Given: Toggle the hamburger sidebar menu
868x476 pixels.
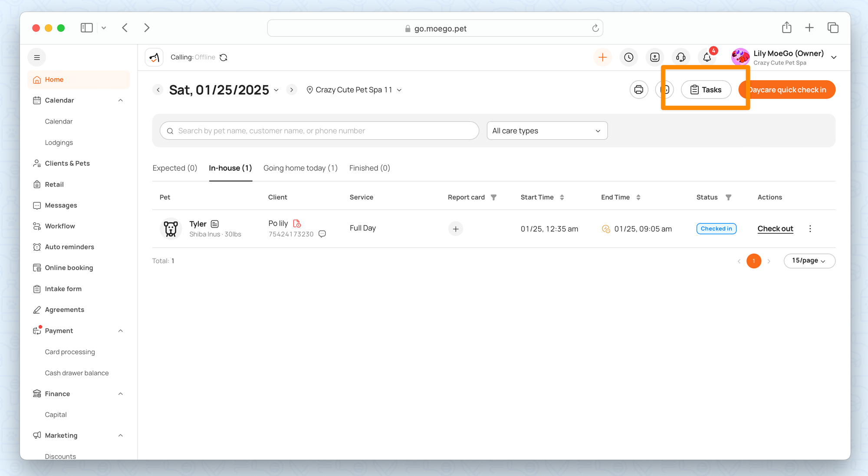Looking at the screenshot, I should point(37,57).
